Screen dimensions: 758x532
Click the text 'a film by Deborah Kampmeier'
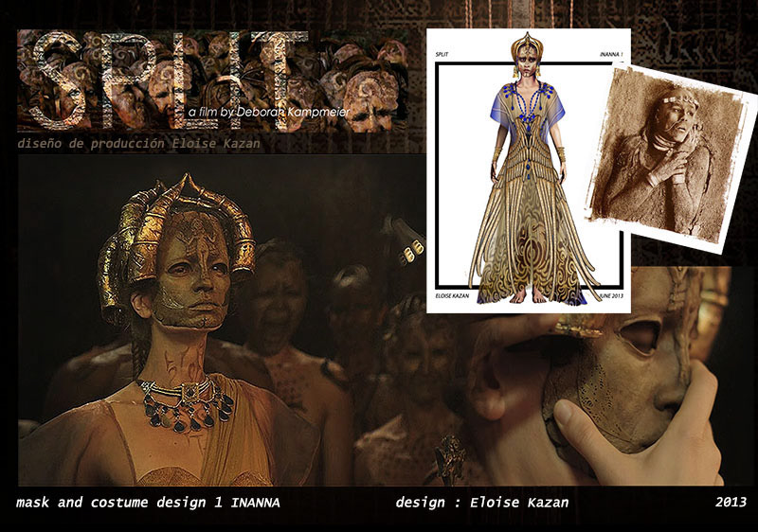click(269, 112)
